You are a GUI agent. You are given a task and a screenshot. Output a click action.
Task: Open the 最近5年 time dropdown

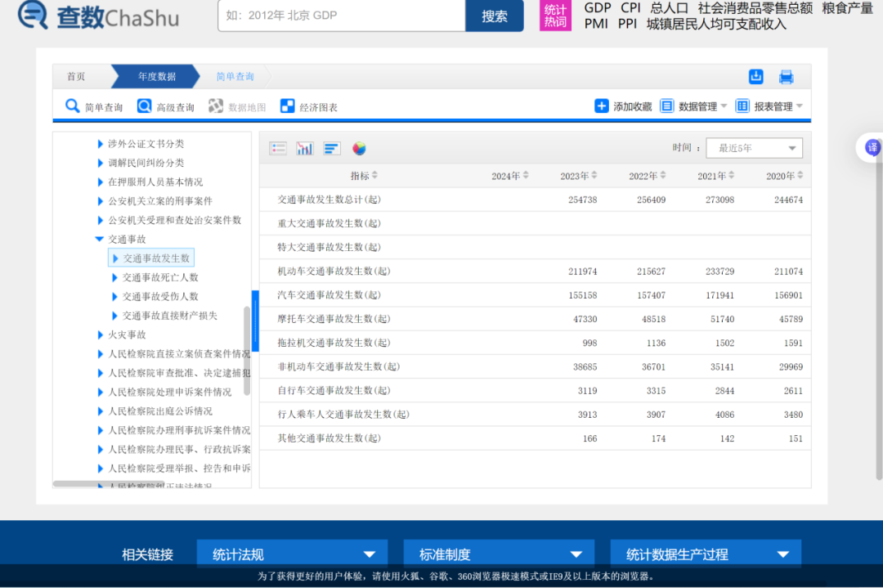pos(754,148)
